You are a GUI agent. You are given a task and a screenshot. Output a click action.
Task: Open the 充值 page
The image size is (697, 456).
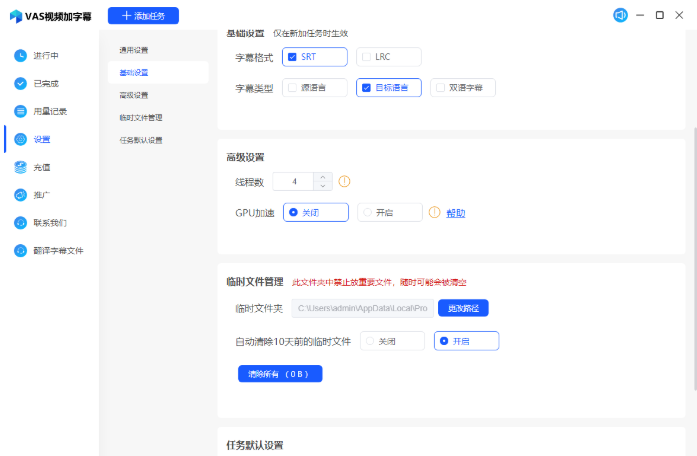(42, 167)
